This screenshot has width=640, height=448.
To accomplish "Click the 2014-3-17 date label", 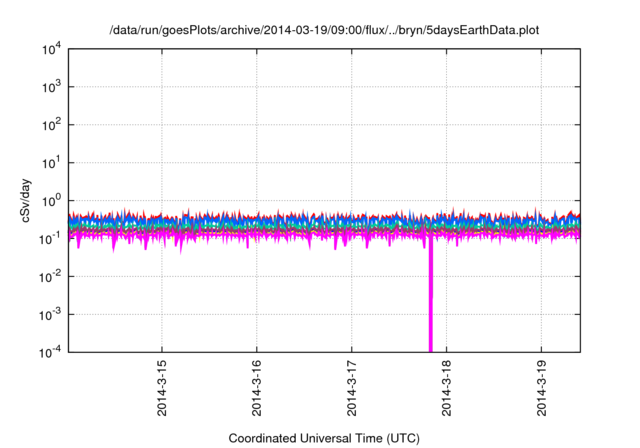I will [352, 388].
